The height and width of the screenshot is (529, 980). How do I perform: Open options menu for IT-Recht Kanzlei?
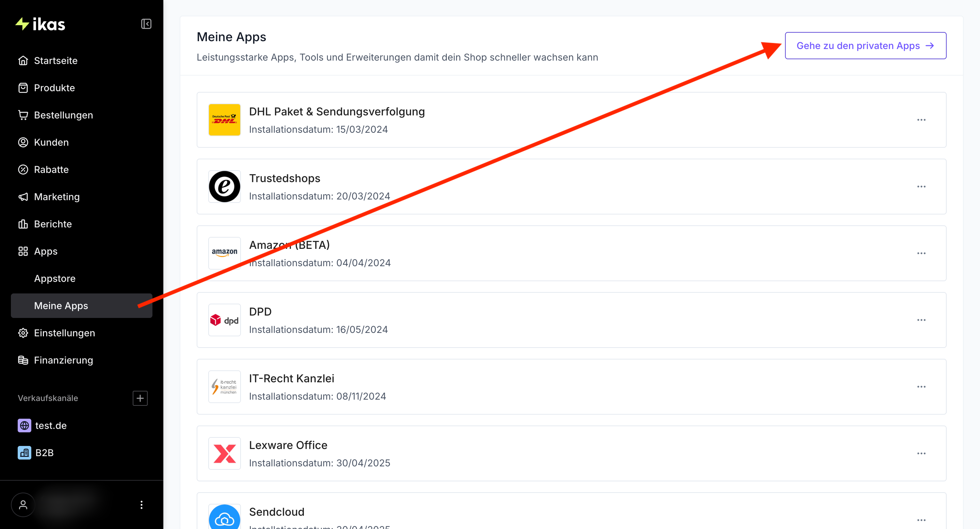point(921,387)
